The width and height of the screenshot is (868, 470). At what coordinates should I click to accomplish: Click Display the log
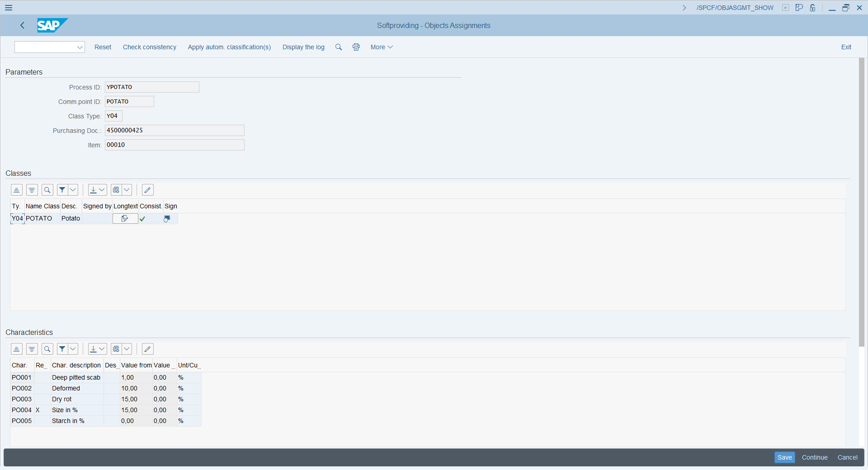[303, 47]
